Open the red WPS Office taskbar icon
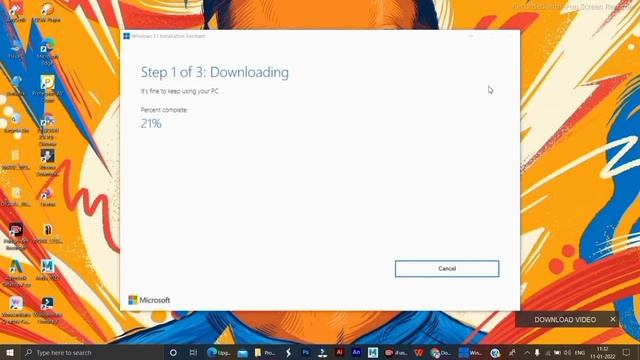Screen dimensions: 640x360 click(x=419, y=352)
